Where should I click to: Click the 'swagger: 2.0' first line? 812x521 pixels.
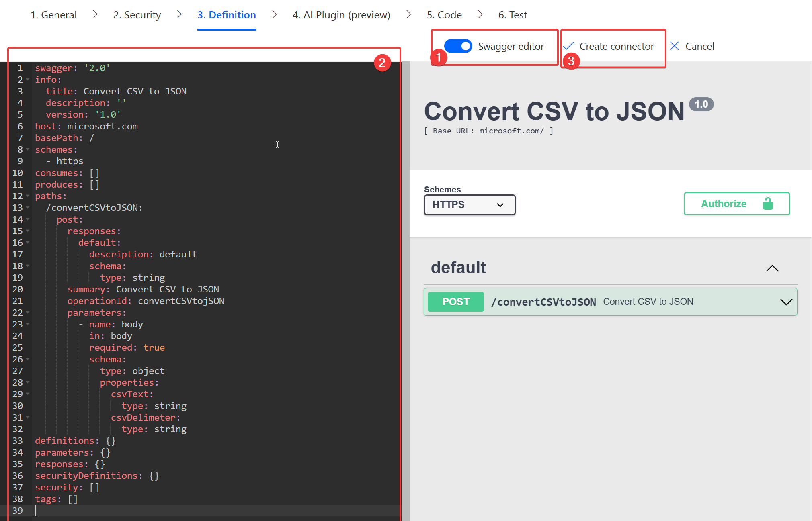[x=73, y=68]
